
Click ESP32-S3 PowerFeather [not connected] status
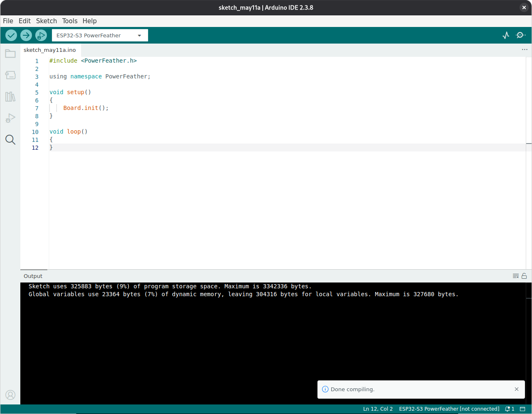pos(449,409)
